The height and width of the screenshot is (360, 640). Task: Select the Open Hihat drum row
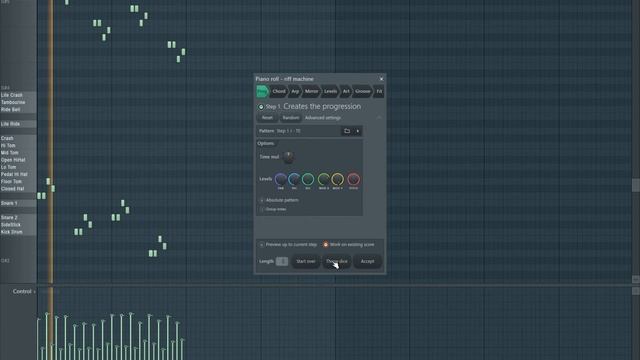point(18,160)
